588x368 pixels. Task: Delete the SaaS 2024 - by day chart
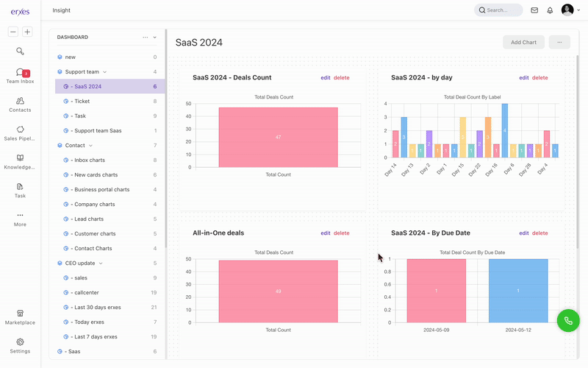tap(540, 78)
